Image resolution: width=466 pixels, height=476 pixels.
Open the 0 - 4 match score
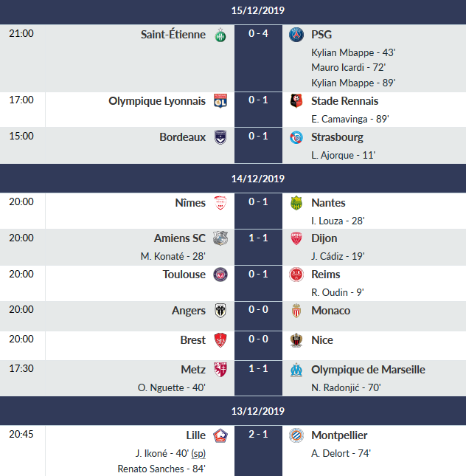tap(258, 35)
